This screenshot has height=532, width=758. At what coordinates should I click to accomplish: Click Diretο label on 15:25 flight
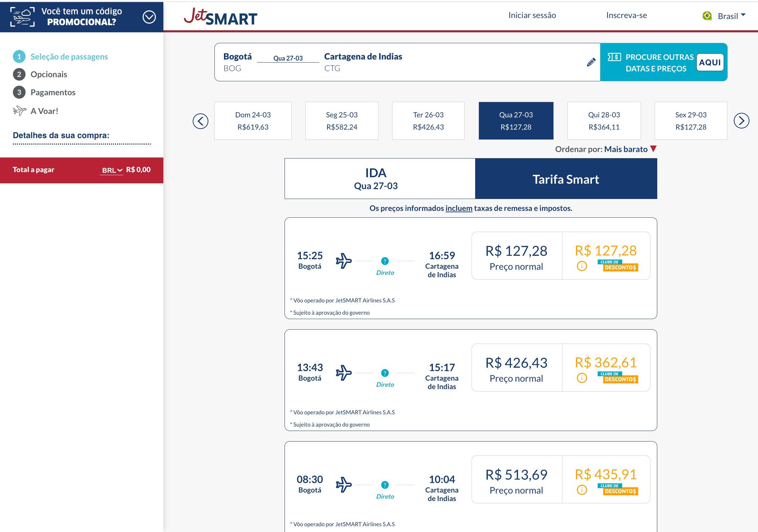click(385, 272)
